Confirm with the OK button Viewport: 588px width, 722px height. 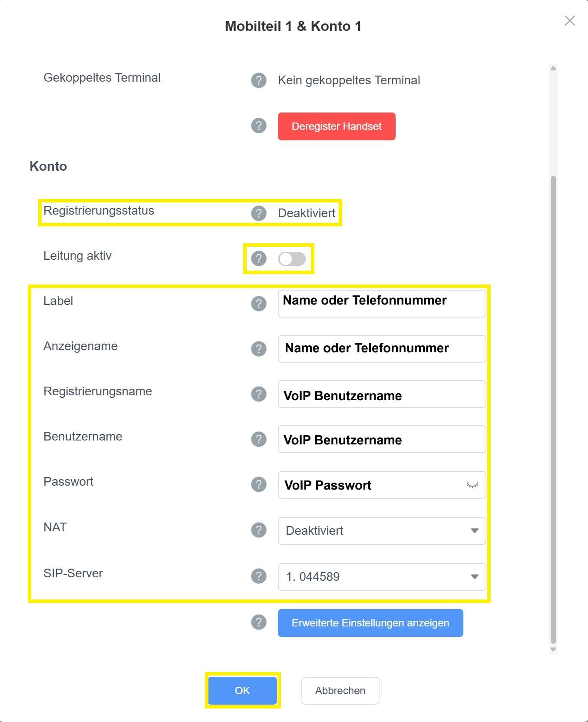click(242, 690)
